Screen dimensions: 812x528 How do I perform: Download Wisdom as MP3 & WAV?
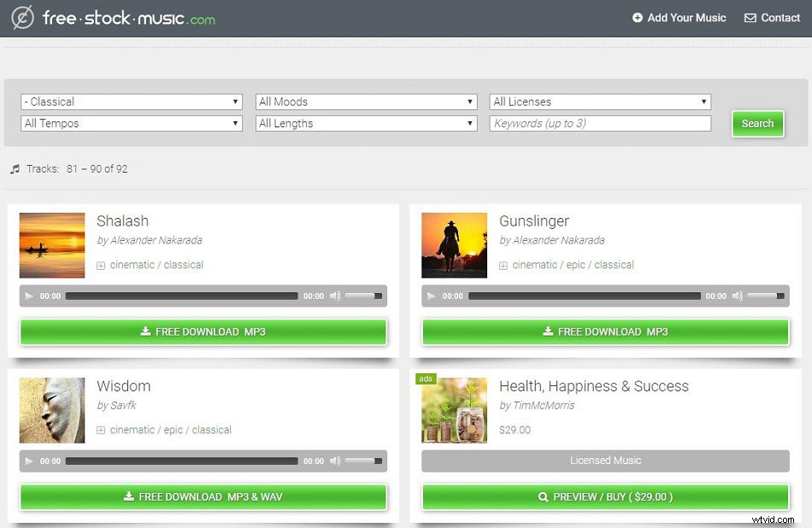click(x=203, y=497)
